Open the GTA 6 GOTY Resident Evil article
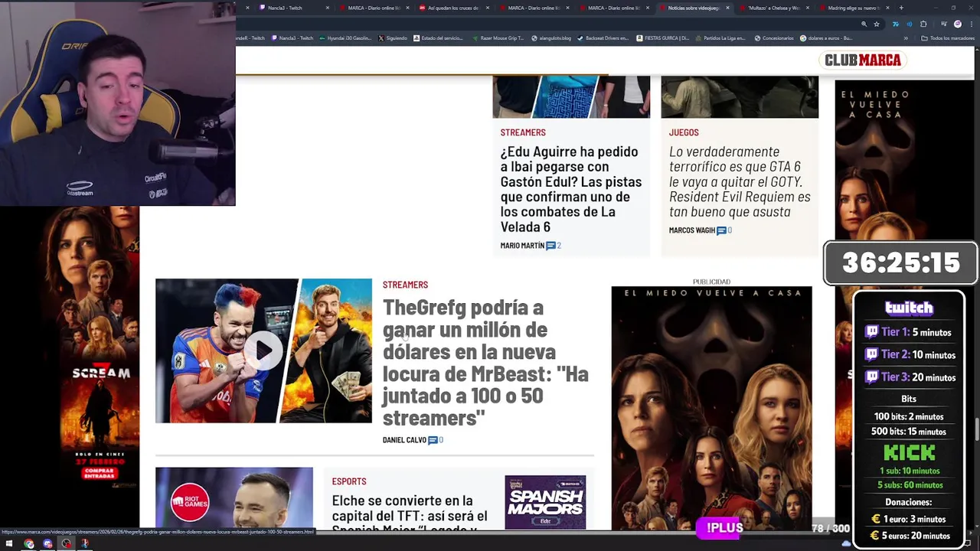This screenshot has height=551, width=980. [740, 181]
